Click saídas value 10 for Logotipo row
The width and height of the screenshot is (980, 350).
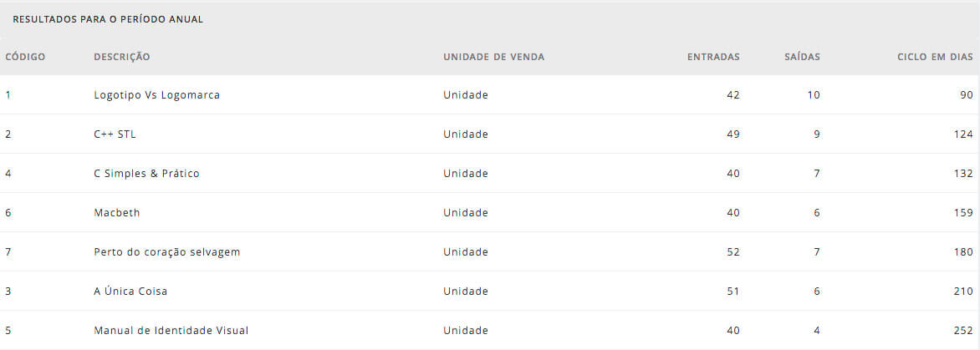tap(814, 95)
